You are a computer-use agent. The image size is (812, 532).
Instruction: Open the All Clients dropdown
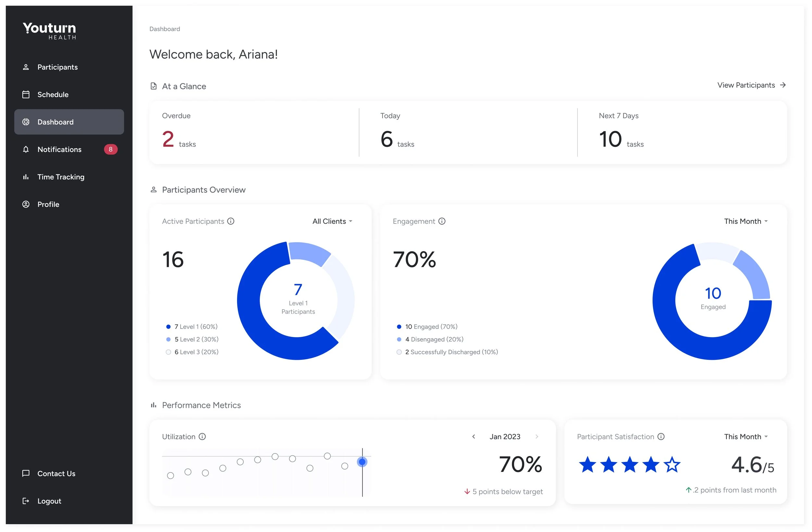332,221
